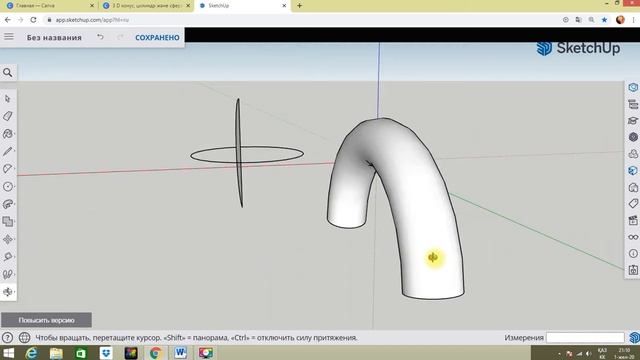This screenshot has width=640, height=360.
Task: Open the search tool magnifier
Action: tap(8, 73)
